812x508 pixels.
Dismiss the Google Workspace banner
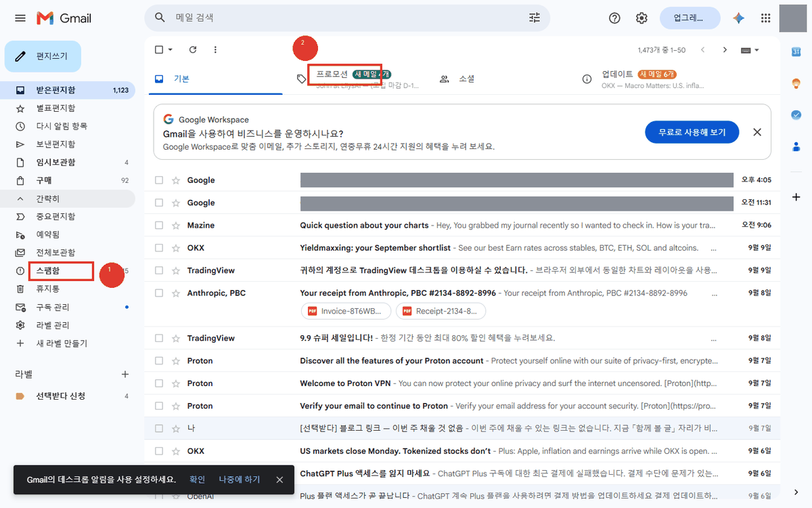pyautogui.click(x=757, y=132)
